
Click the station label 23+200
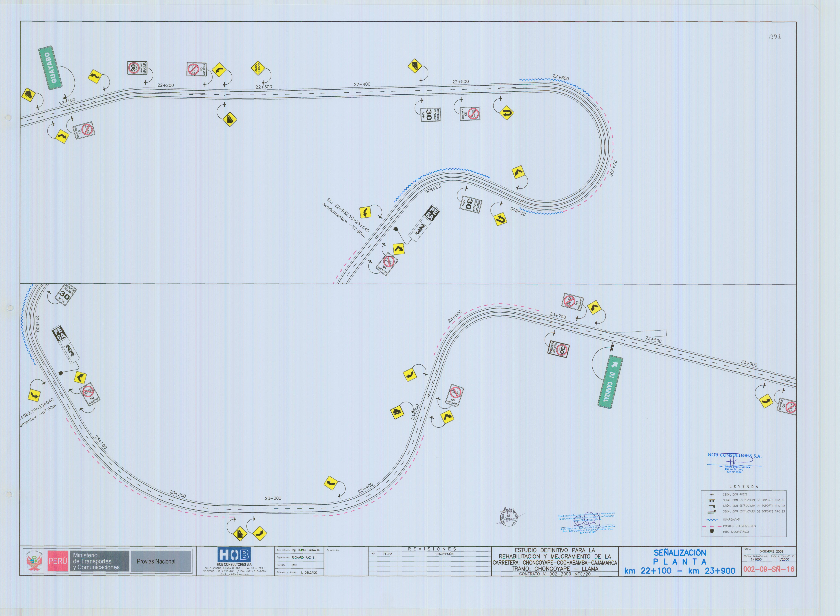click(x=178, y=494)
